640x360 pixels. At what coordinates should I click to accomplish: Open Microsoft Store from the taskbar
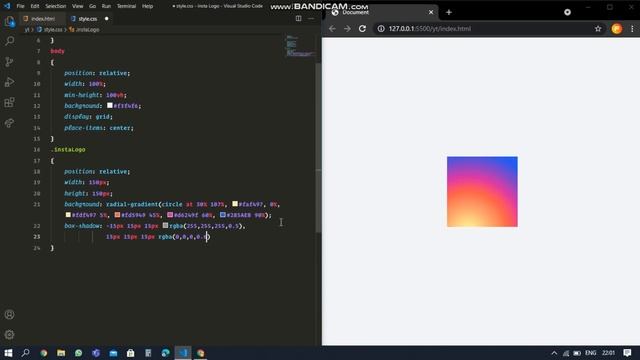[131, 353]
